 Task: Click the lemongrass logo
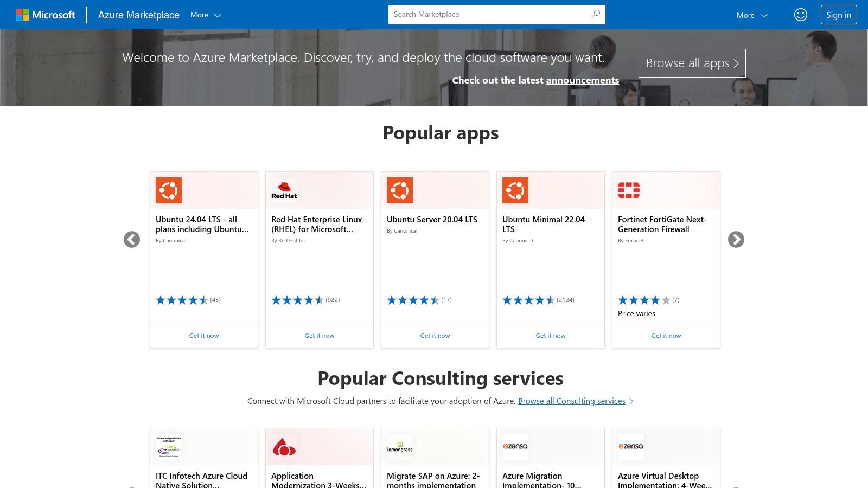tap(400, 447)
